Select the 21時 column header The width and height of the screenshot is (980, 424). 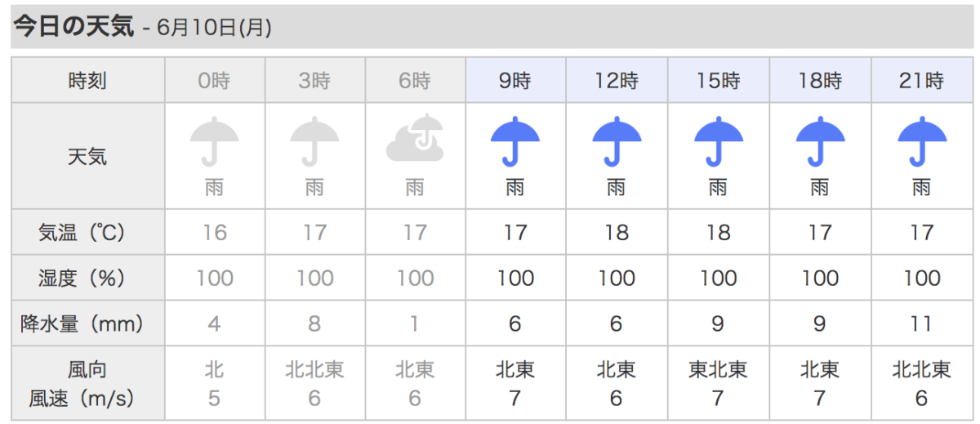[922, 81]
